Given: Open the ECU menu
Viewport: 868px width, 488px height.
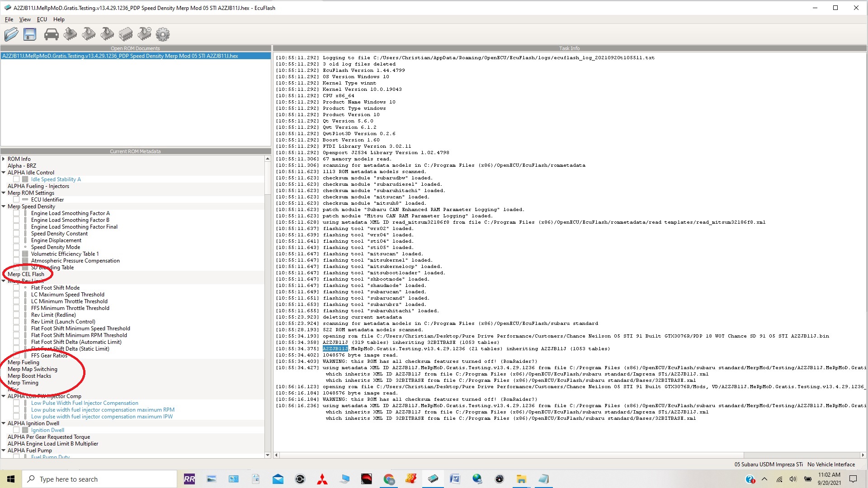Looking at the screenshot, I should point(42,19).
